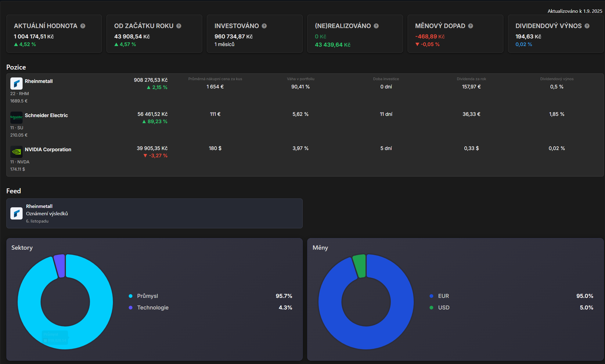Click help icon beside Od začátku roku

click(x=179, y=26)
